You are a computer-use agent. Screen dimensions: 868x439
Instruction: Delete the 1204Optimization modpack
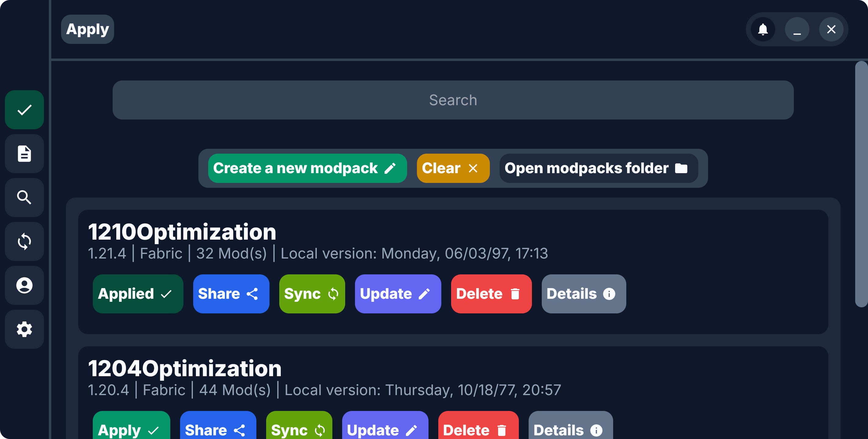click(478, 429)
